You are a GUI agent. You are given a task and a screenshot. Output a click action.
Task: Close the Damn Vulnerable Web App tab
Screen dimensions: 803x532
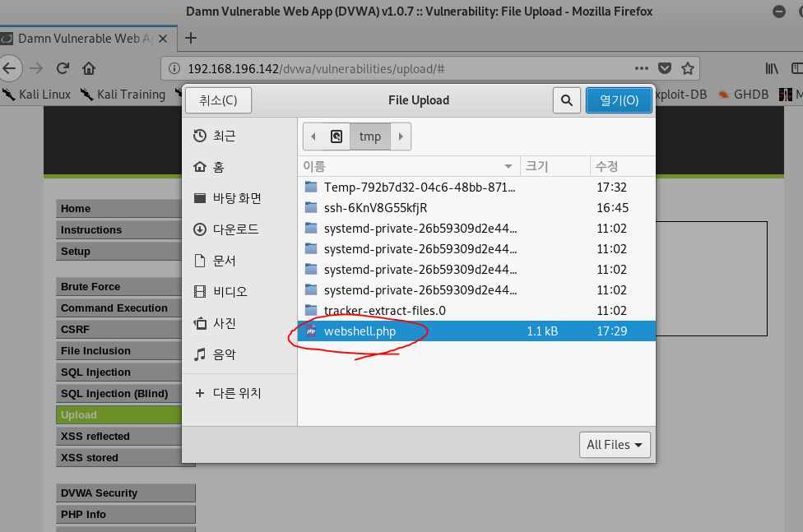(x=163, y=39)
